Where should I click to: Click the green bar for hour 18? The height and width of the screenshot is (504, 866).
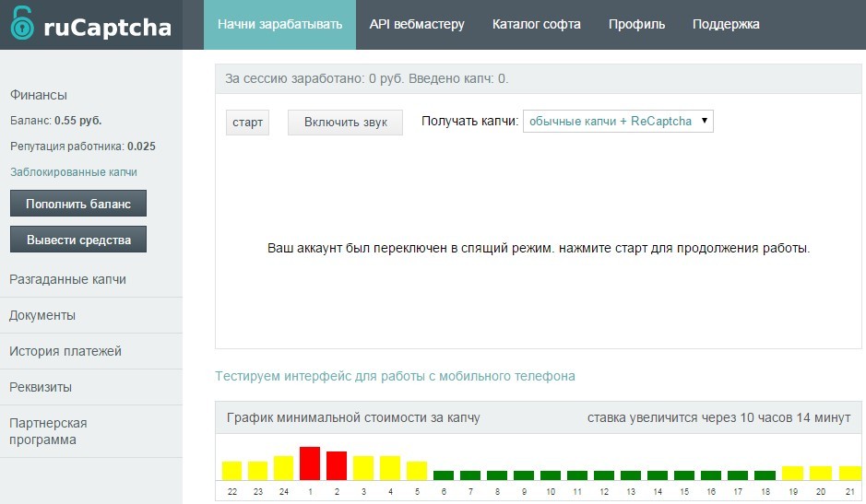(765, 475)
